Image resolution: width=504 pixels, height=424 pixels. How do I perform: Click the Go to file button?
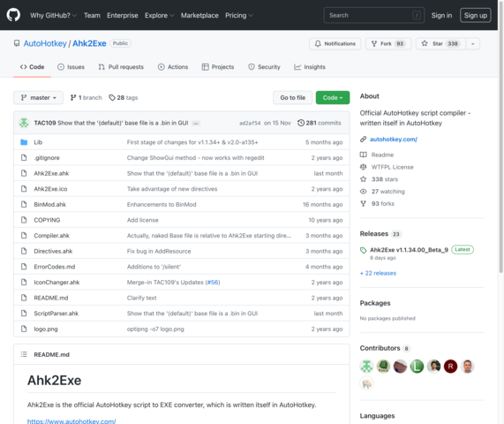coord(292,97)
